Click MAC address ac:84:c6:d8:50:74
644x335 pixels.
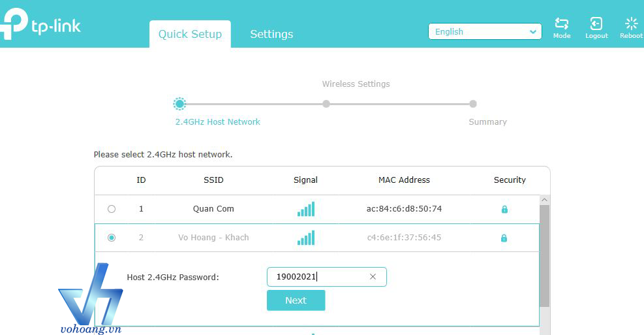pyautogui.click(x=404, y=209)
